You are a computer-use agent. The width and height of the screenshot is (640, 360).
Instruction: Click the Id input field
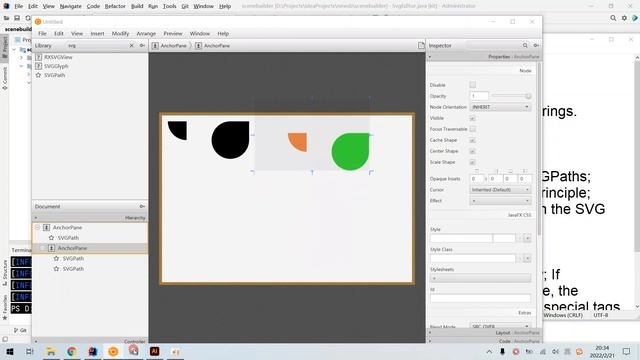click(480, 299)
